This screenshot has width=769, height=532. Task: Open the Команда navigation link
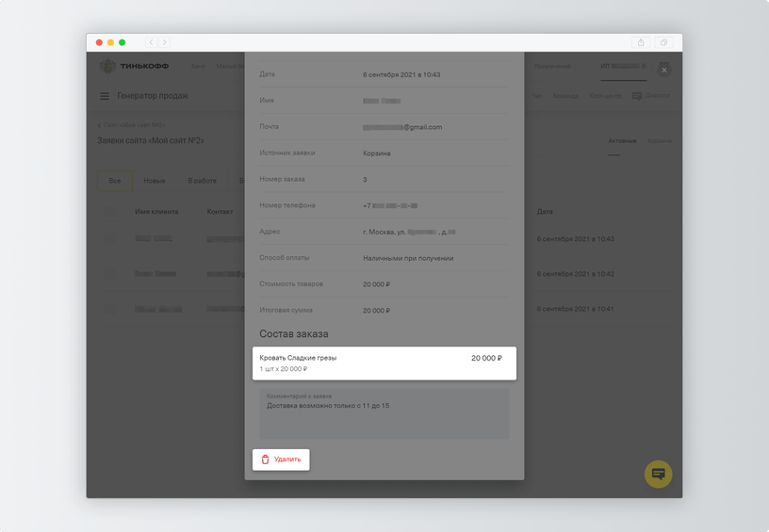tap(565, 96)
